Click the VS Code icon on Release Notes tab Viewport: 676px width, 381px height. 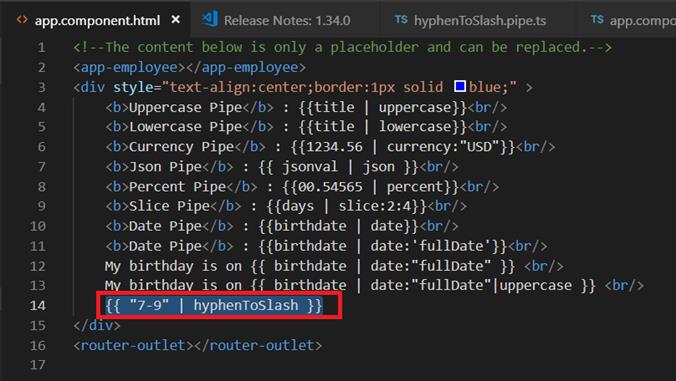[210, 19]
